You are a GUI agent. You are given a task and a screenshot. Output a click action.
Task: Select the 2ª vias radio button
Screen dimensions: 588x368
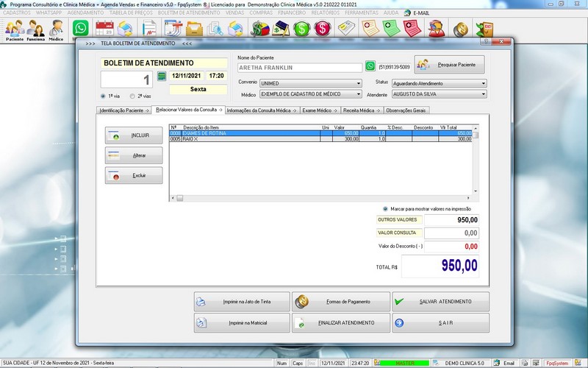click(x=132, y=96)
